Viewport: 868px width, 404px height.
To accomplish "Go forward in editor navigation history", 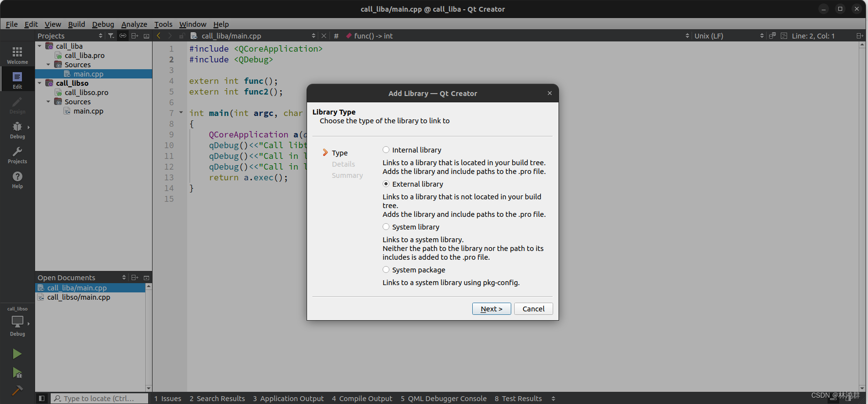I will click(170, 36).
